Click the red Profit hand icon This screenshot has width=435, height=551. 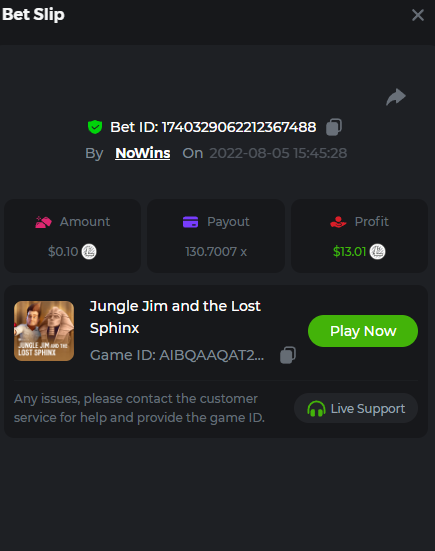coord(338,222)
